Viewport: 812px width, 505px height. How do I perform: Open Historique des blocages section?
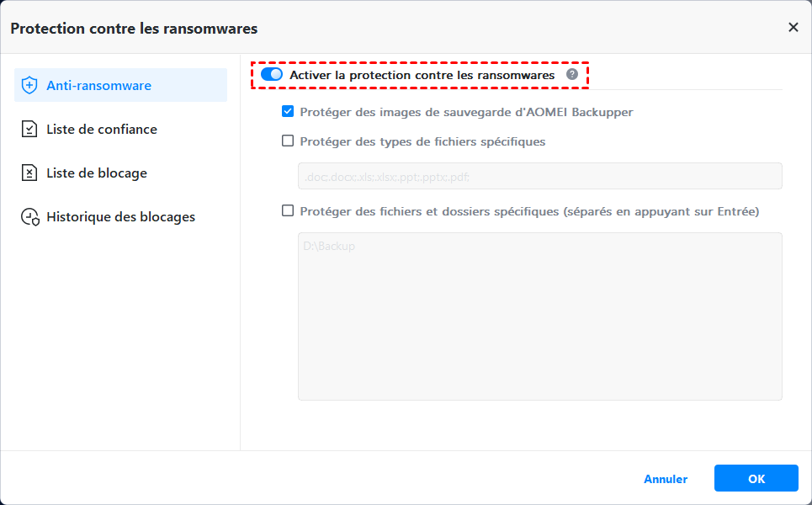coord(120,216)
